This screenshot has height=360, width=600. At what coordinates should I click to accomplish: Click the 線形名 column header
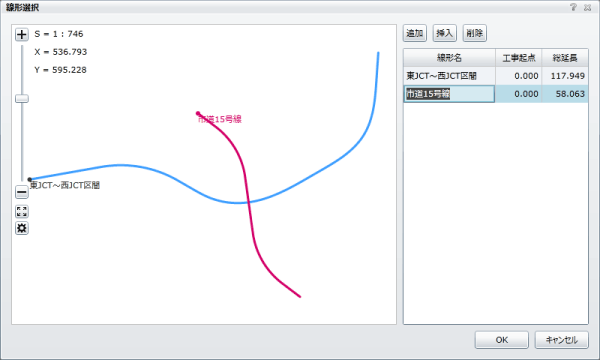point(450,58)
